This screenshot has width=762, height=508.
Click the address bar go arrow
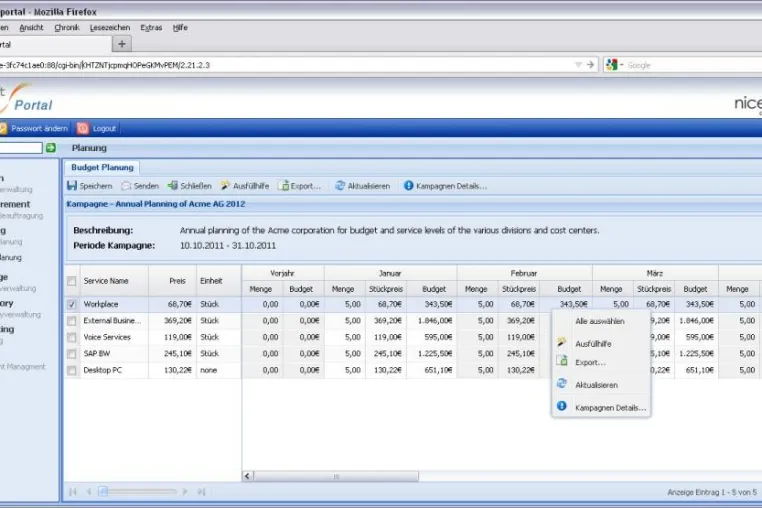[590, 65]
